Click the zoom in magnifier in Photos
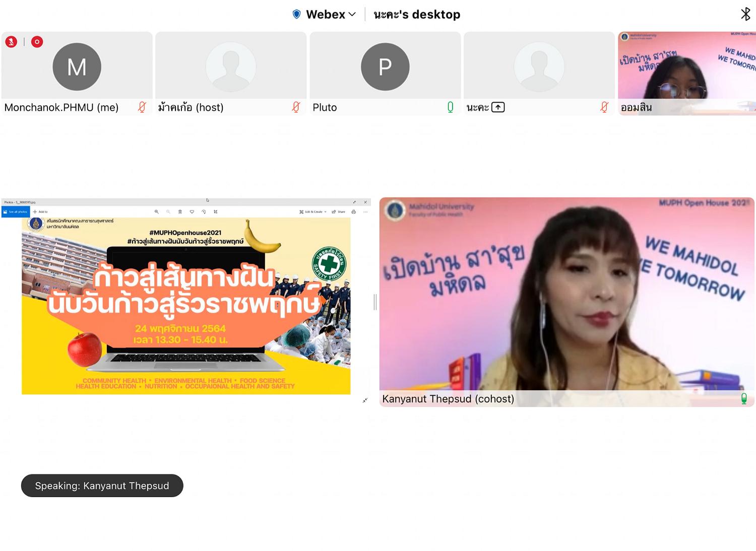The width and height of the screenshot is (756, 551). coord(157,212)
